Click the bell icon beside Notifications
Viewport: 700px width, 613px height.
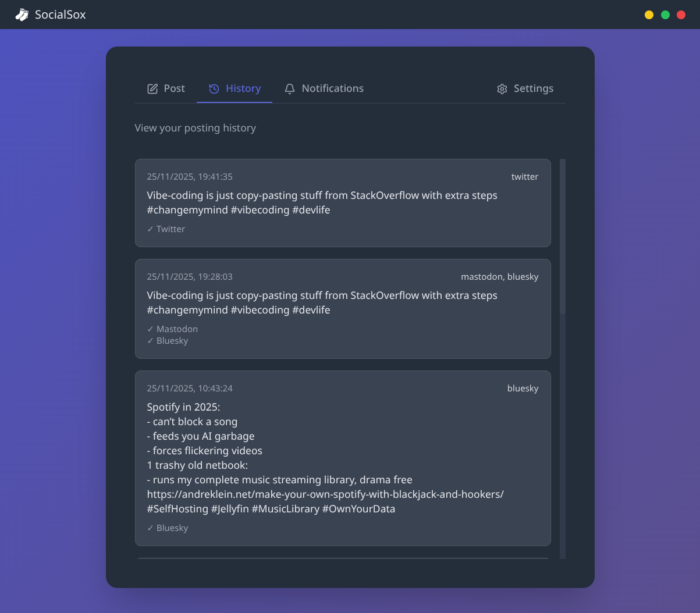290,89
